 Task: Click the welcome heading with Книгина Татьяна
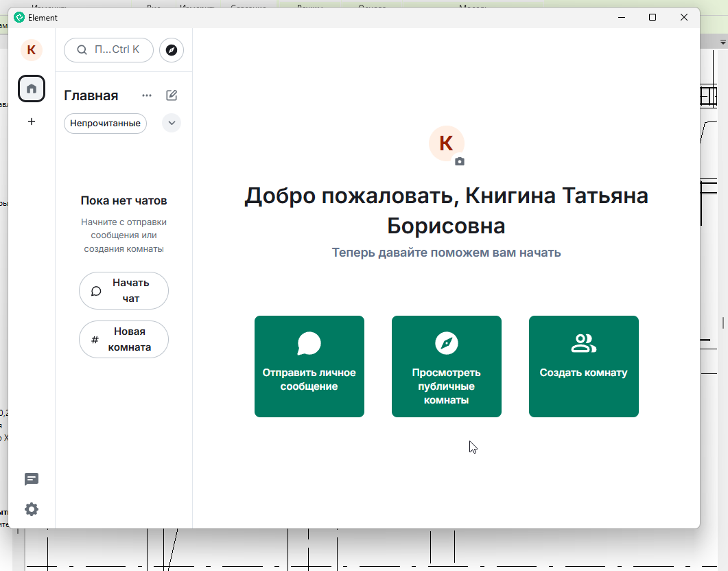pyautogui.click(x=446, y=210)
